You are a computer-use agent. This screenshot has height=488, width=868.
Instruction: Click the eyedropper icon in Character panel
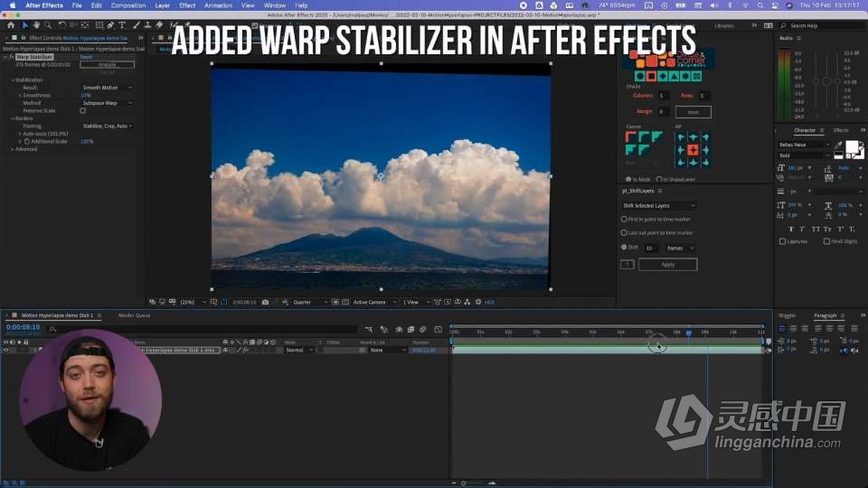pyautogui.click(x=838, y=145)
